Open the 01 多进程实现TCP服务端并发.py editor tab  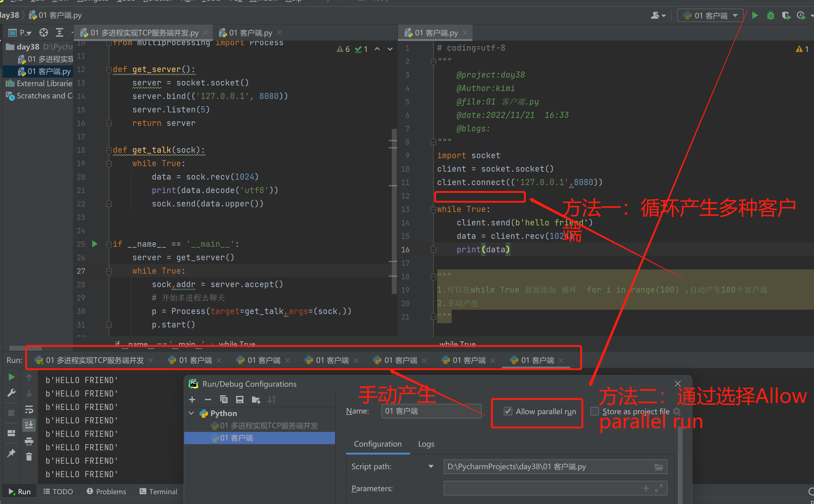click(144, 33)
